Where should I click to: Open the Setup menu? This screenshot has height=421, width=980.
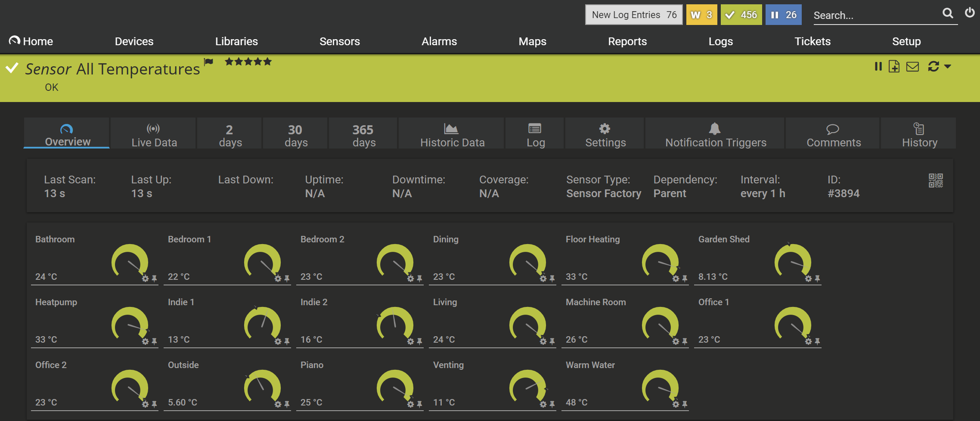coord(906,41)
